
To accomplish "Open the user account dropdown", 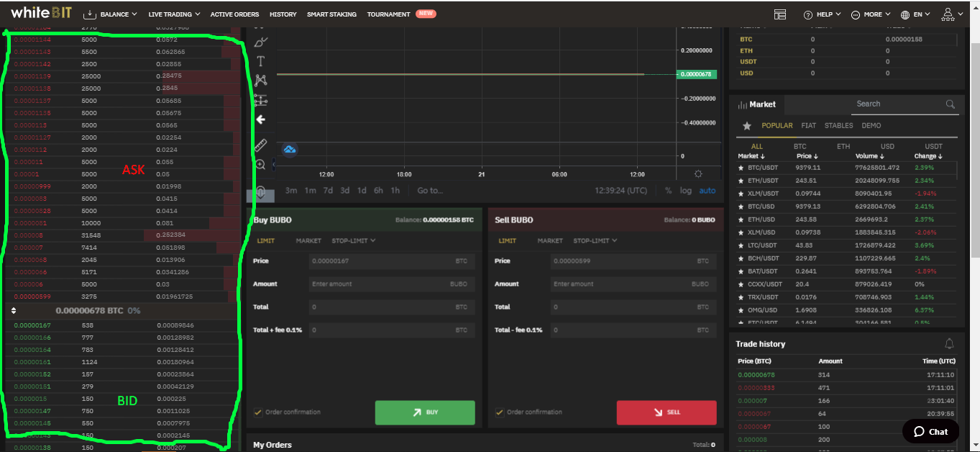I will tap(951, 14).
